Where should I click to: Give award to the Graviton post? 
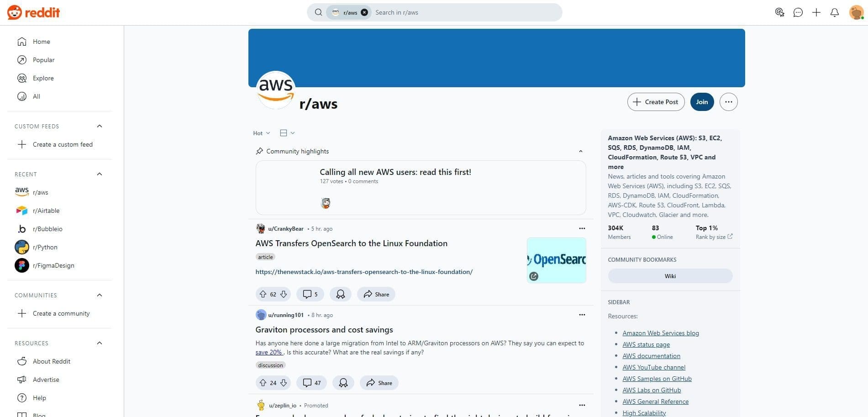coord(343,383)
